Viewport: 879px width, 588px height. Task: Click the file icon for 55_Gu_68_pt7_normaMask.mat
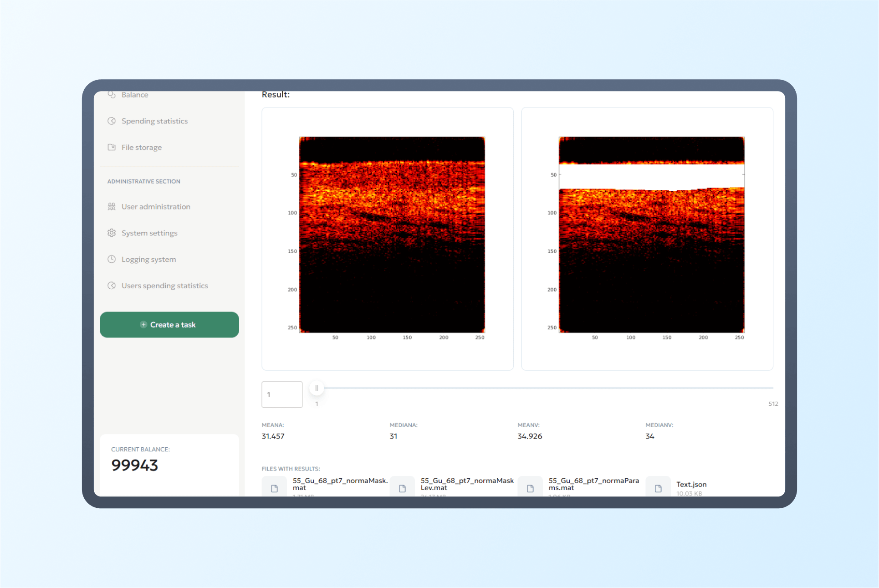click(x=274, y=488)
